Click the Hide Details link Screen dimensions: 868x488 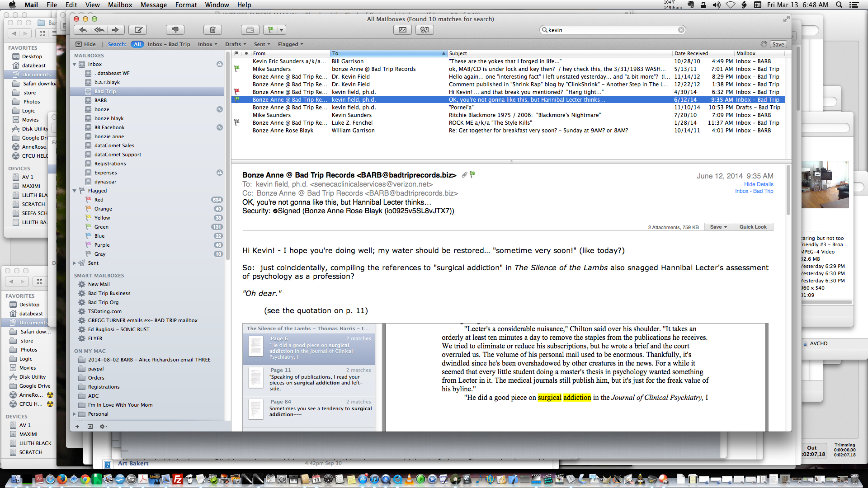tap(759, 184)
